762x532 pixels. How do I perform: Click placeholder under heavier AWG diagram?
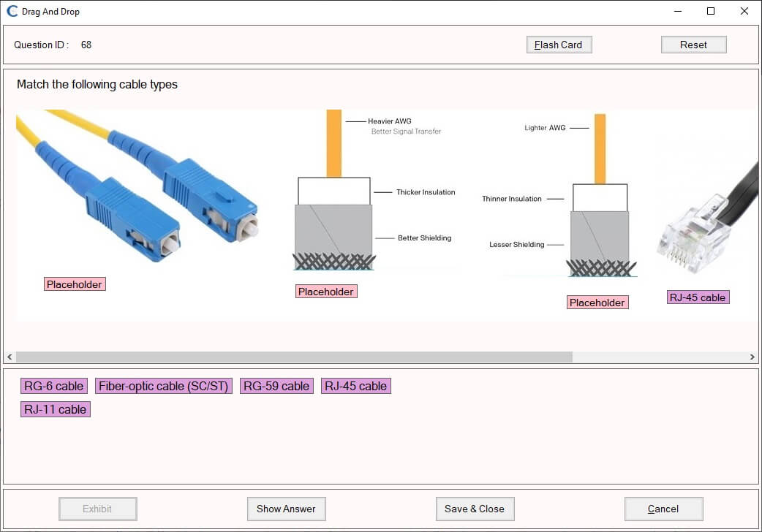pyautogui.click(x=326, y=292)
